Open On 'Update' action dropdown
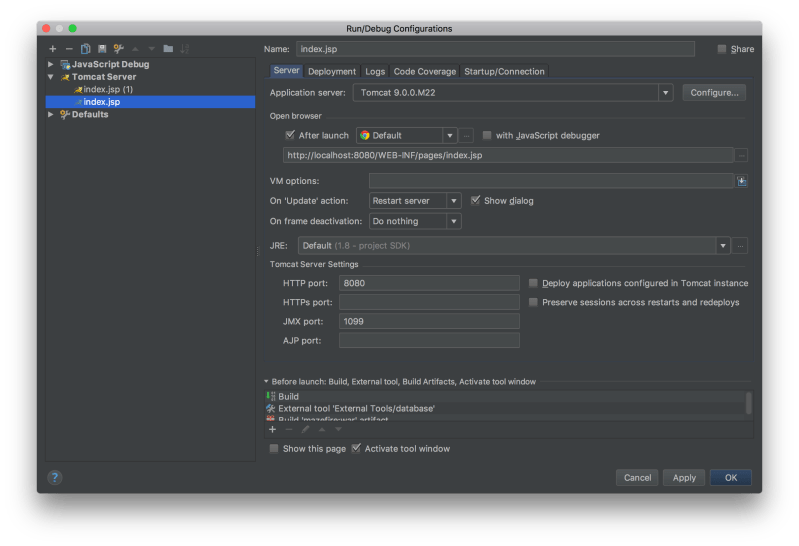This screenshot has height=546, width=799. point(454,201)
